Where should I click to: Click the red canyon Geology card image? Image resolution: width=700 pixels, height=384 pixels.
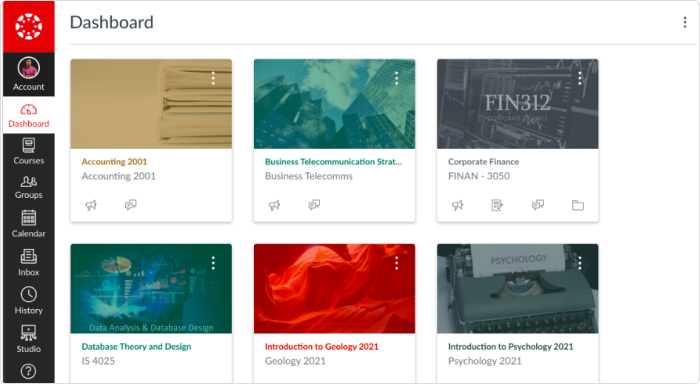coord(334,288)
